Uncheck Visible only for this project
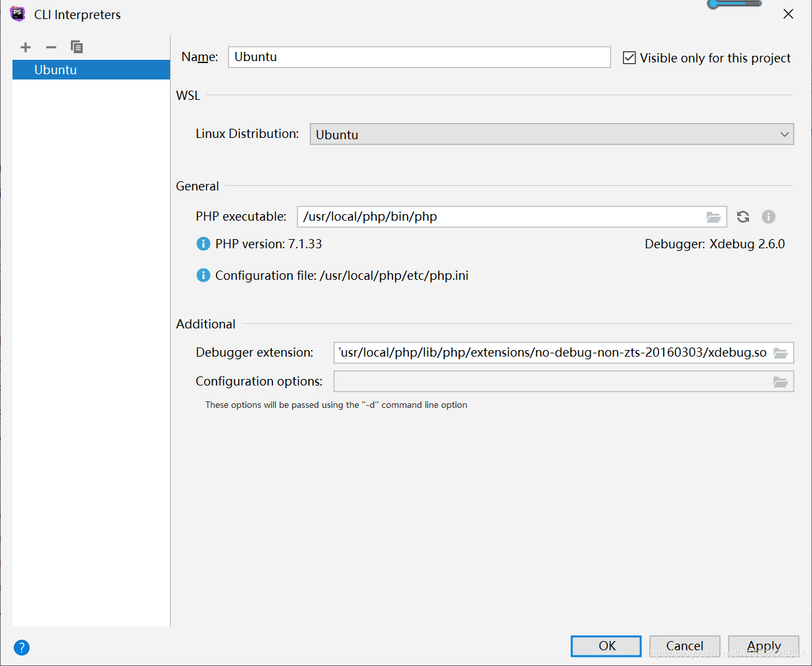This screenshot has height=666, width=812. point(630,57)
